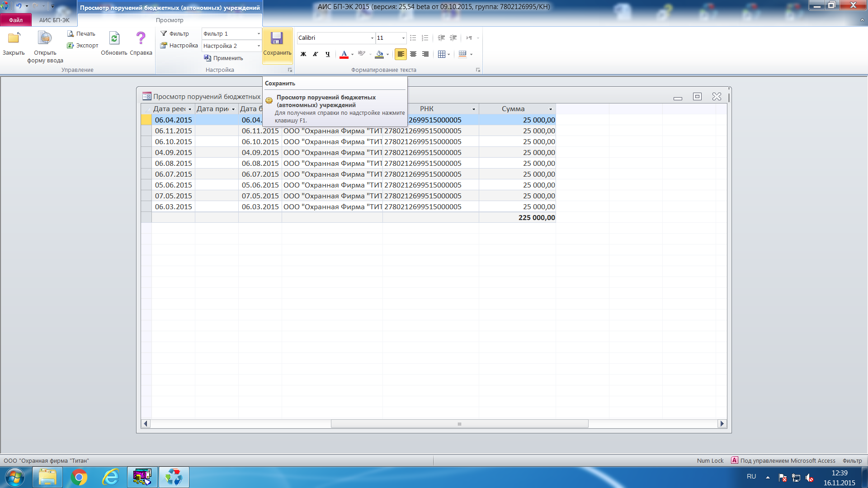Click the Применить settings button
Viewport: 868px width, 488px height.
223,58
